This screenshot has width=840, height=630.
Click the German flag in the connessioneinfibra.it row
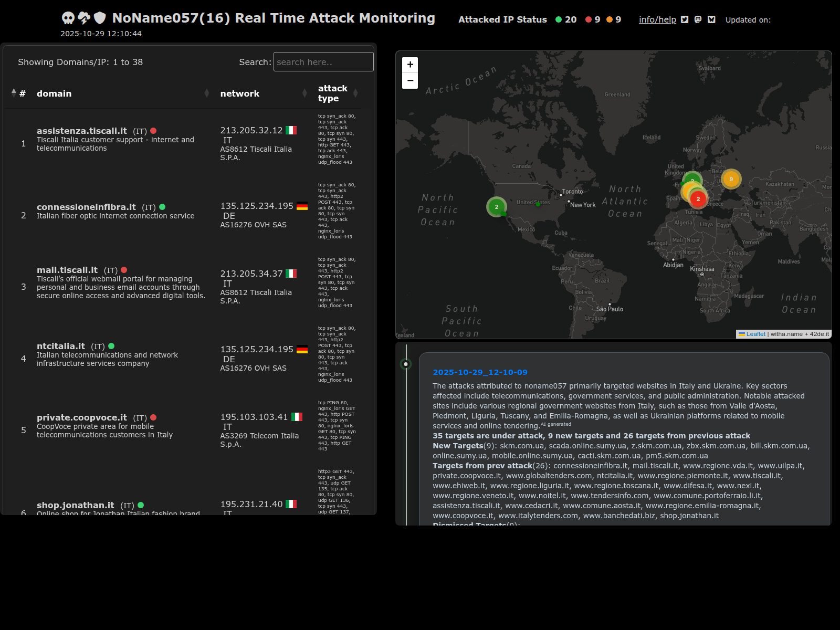click(x=302, y=206)
